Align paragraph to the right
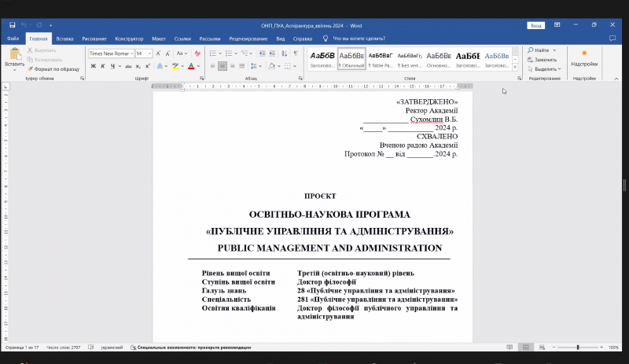This screenshot has height=364, width=629. 232,66
